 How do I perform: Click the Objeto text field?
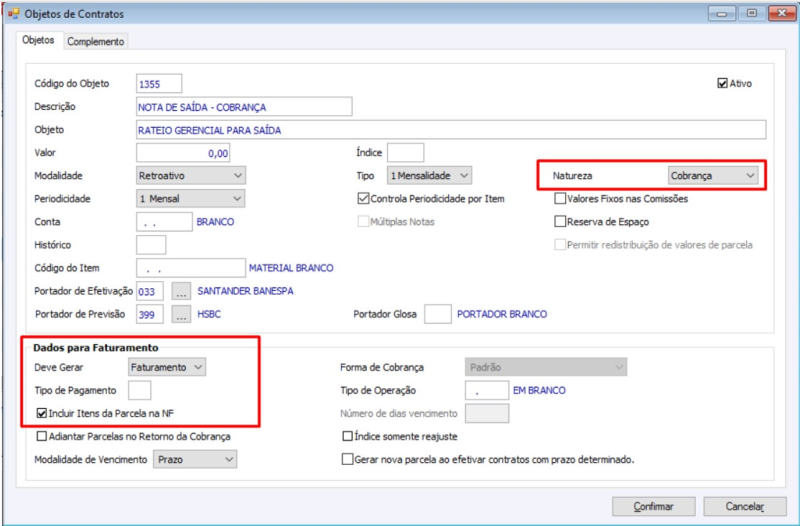tap(451, 130)
